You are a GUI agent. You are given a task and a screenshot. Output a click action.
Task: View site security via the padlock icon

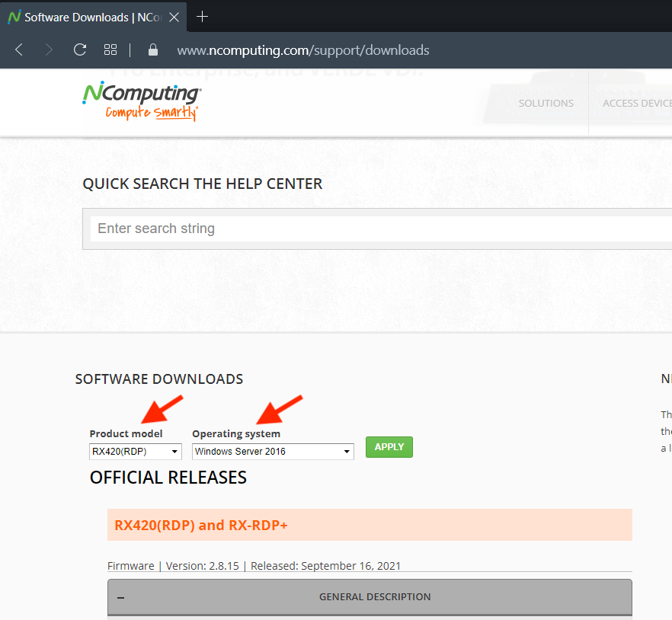pyautogui.click(x=153, y=50)
